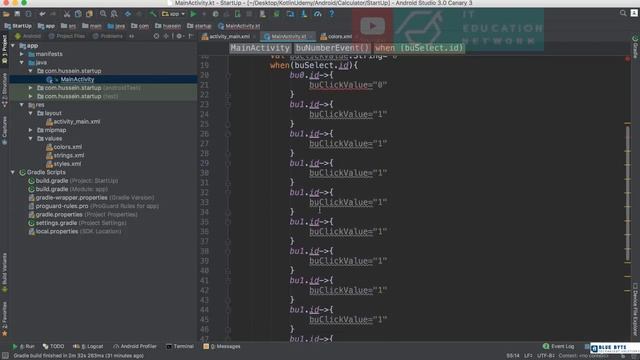The width and height of the screenshot is (640, 360).
Task: Click buNumberEvent() in editor breadcrumb
Action: point(332,48)
